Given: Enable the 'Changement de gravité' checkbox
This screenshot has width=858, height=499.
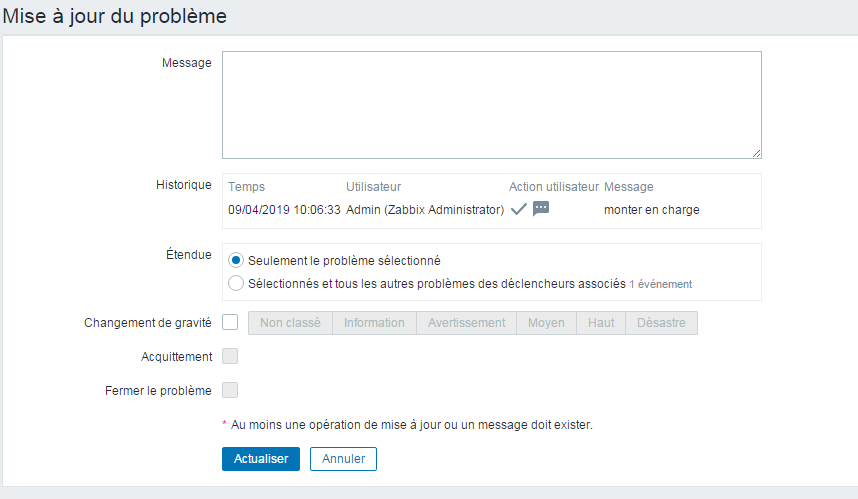Looking at the screenshot, I should (230, 323).
